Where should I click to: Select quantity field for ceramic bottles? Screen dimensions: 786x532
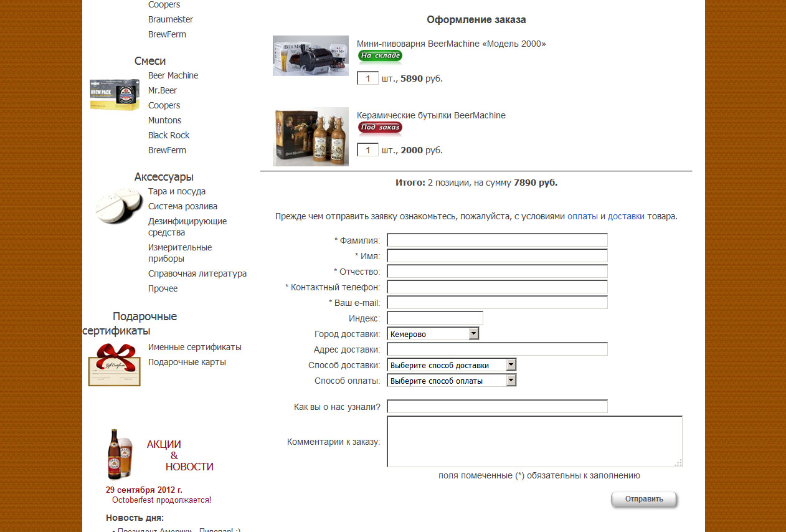(368, 150)
